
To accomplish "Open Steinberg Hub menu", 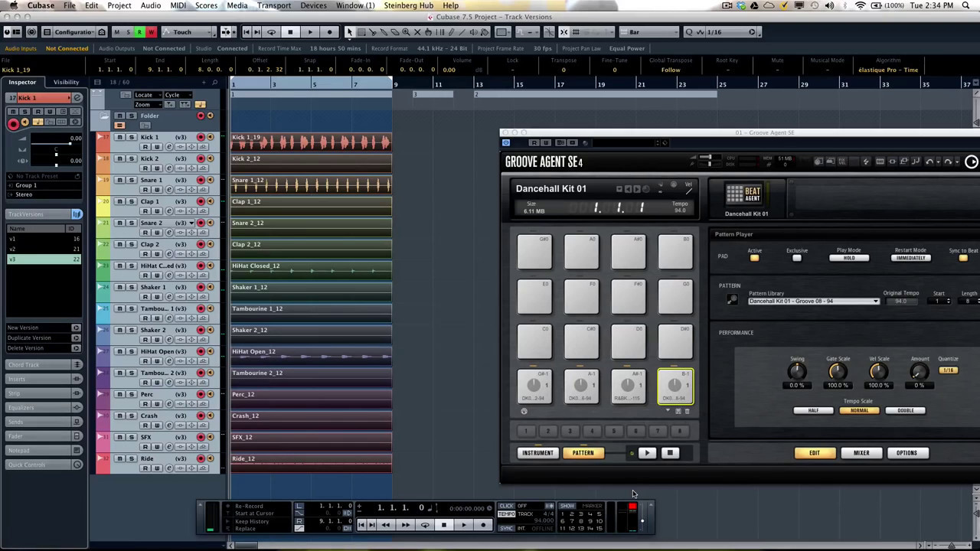I will tap(408, 5).
